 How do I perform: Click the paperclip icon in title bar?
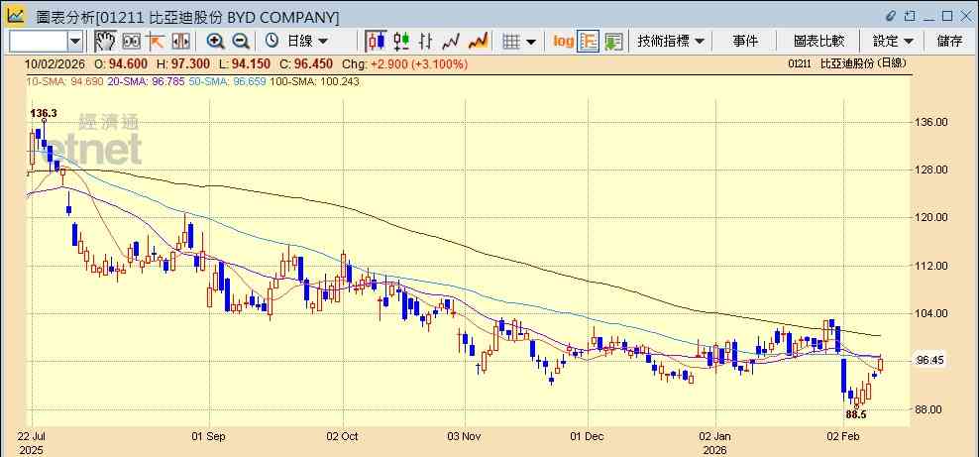click(x=891, y=16)
